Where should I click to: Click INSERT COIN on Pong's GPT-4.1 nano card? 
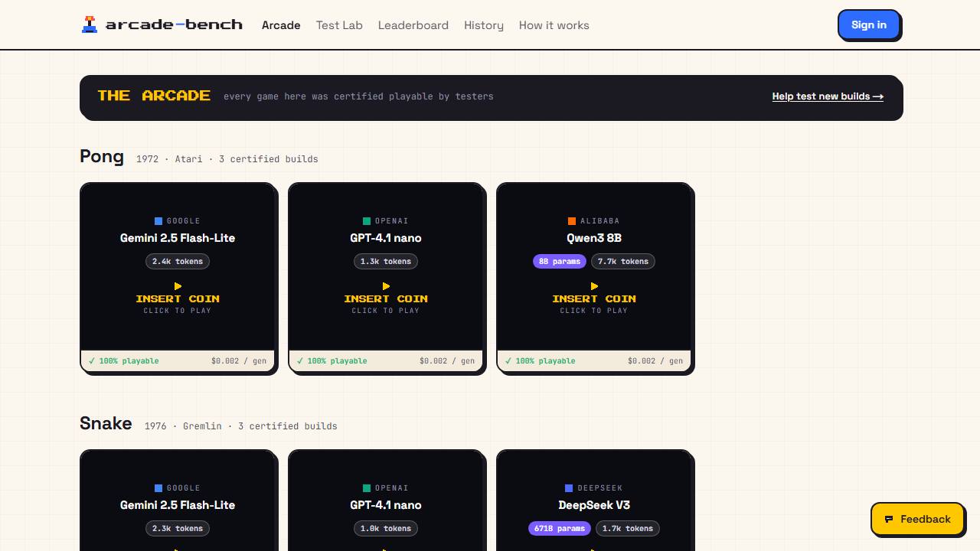tap(386, 298)
